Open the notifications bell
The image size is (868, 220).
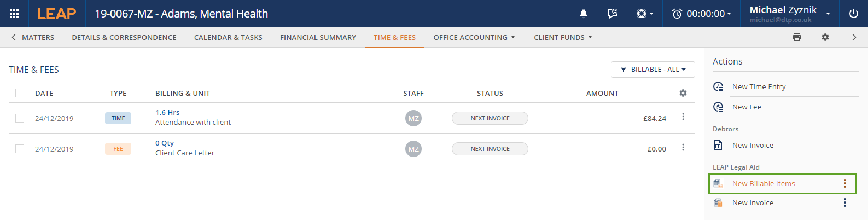(584, 14)
